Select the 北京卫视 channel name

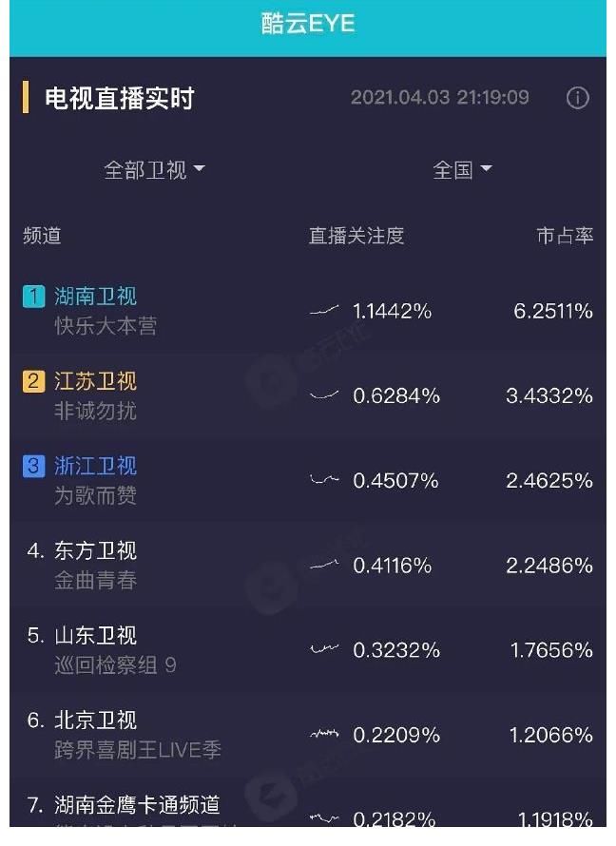(x=95, y=720)
